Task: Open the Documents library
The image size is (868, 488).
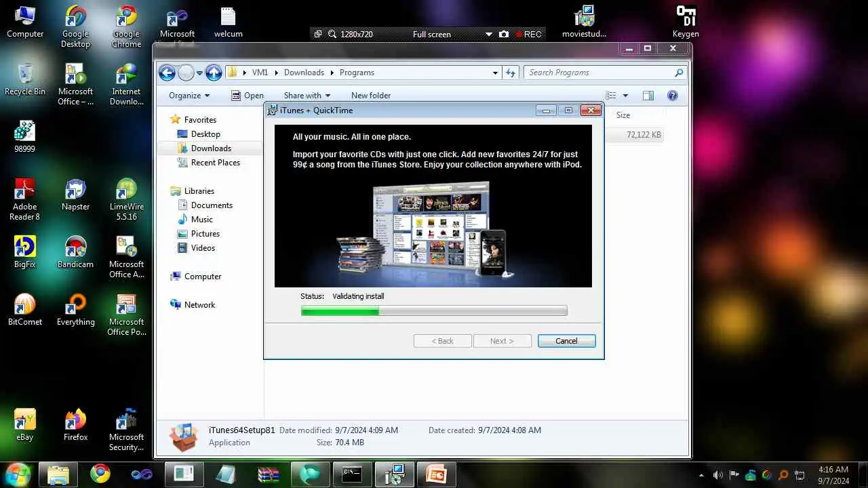Action: click(205, 205)
